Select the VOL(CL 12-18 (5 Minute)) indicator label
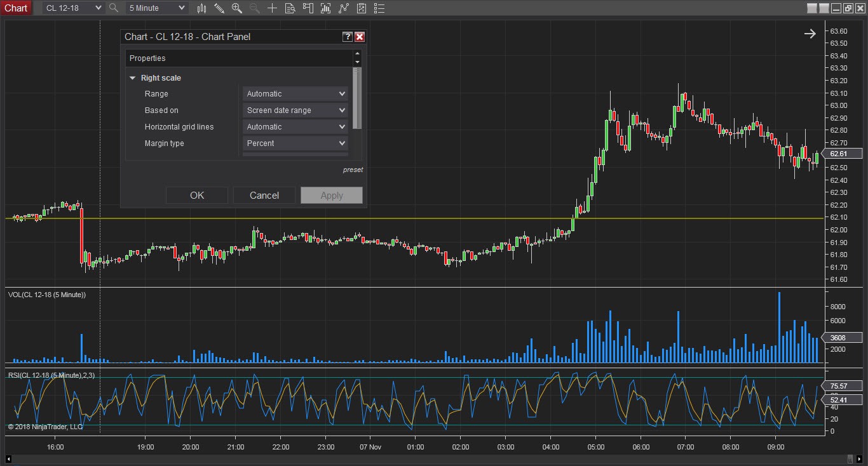The width and height of the screenshot is (868, 466). (47, 295)
